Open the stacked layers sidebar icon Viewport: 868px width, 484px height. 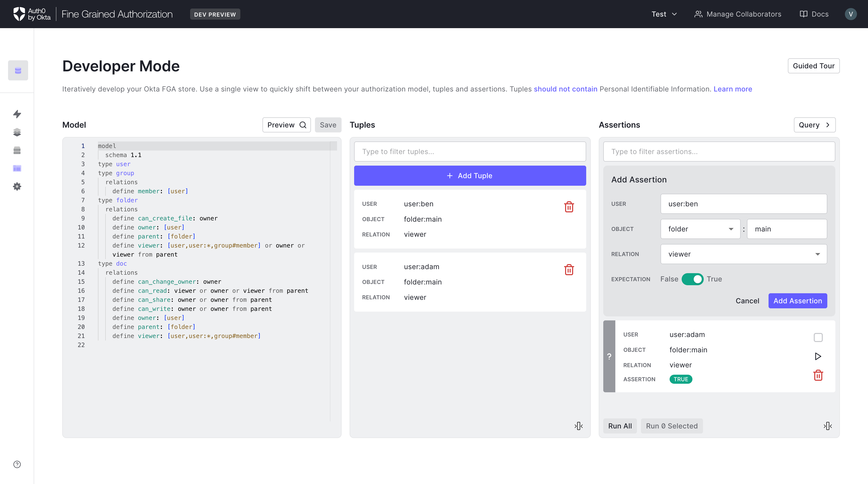(17, 132)
